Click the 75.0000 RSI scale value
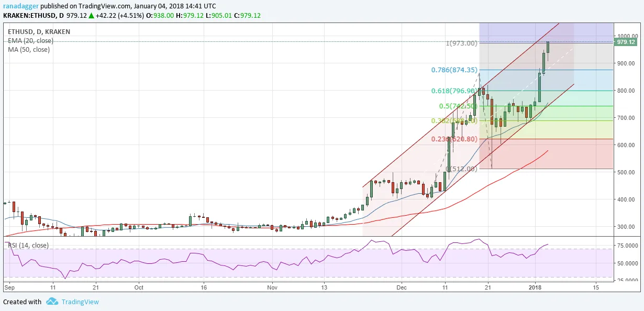The image size is (644, 311). click(626, 246)
